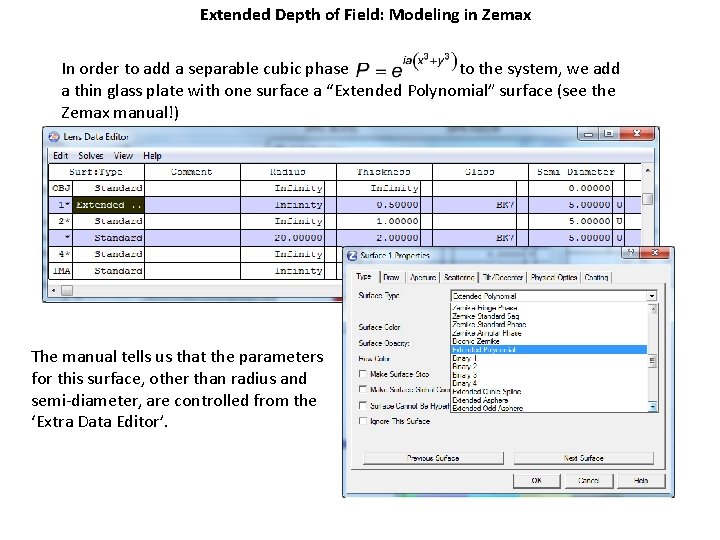Switch to the Type tab
This screenshot has width=720, height=540.
click(x=364, y=276)
